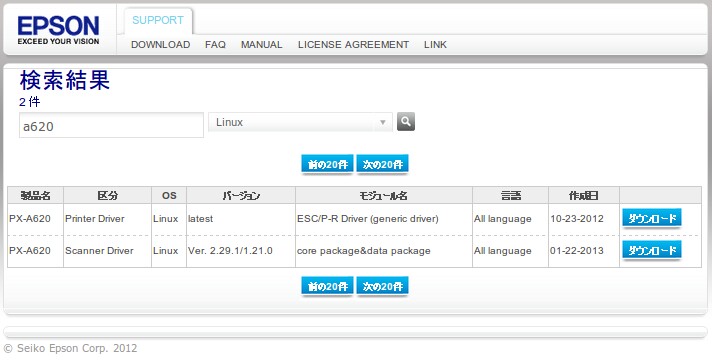Image resolution: width=712 pixels, height=361 pixels.
Task: Download the Scanner Driver row
Action: tap(652, 250)
